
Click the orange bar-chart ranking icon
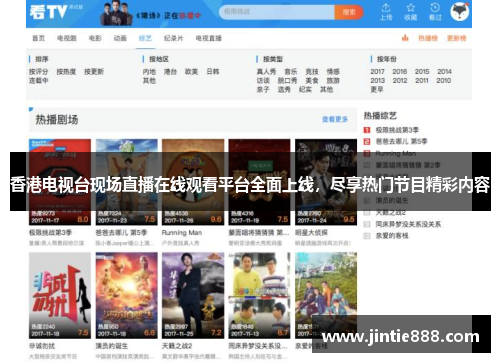coord(405,38)
